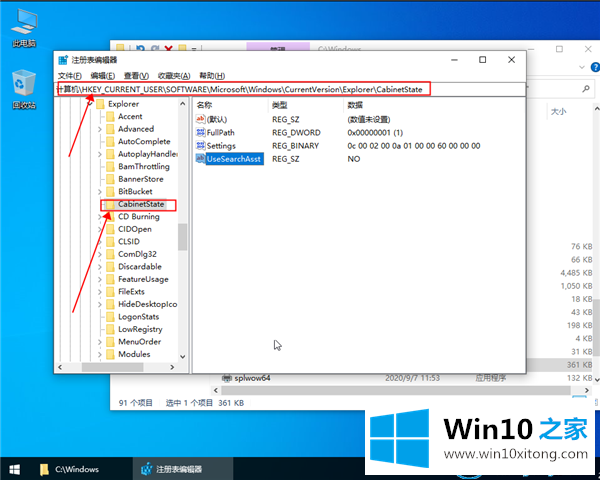Click the registry tree vertical scrollbar thumb

click(x=183, y=237)
